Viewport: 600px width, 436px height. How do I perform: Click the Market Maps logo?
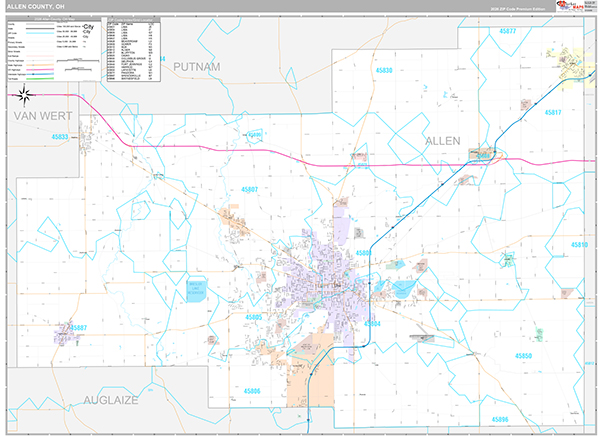click(570, 6)
